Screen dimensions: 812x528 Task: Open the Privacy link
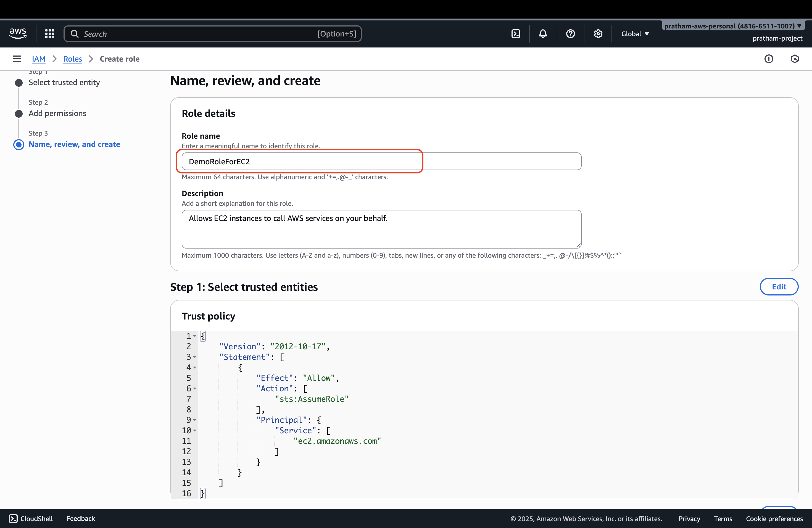pos(689,519)
